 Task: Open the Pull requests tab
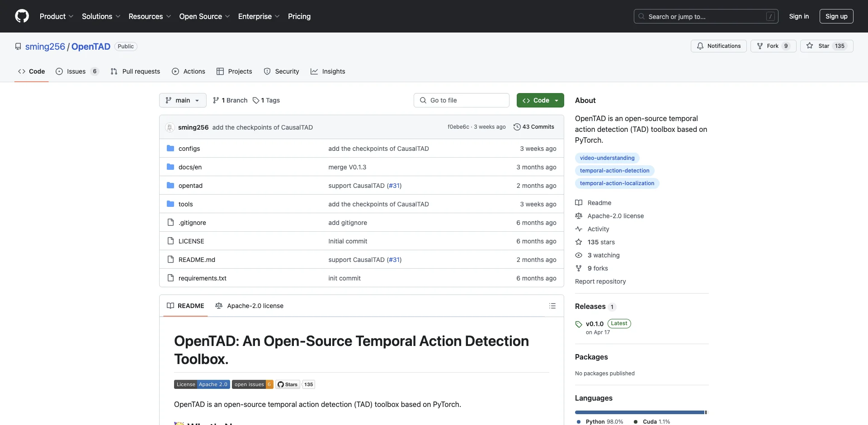[x=135, y=71]
